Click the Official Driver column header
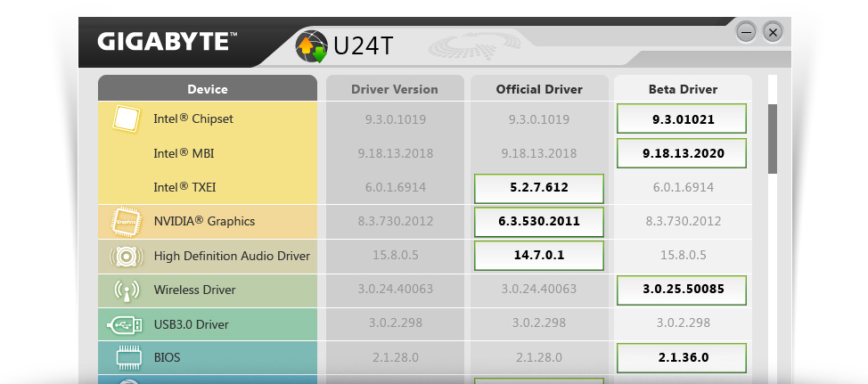 [x=539, y=89]
